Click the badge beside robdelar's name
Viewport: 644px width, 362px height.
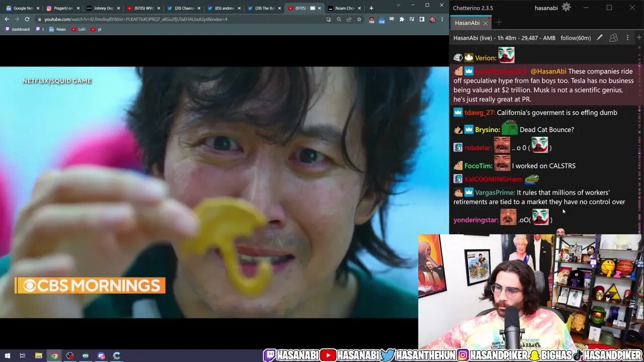coord(458,148)
